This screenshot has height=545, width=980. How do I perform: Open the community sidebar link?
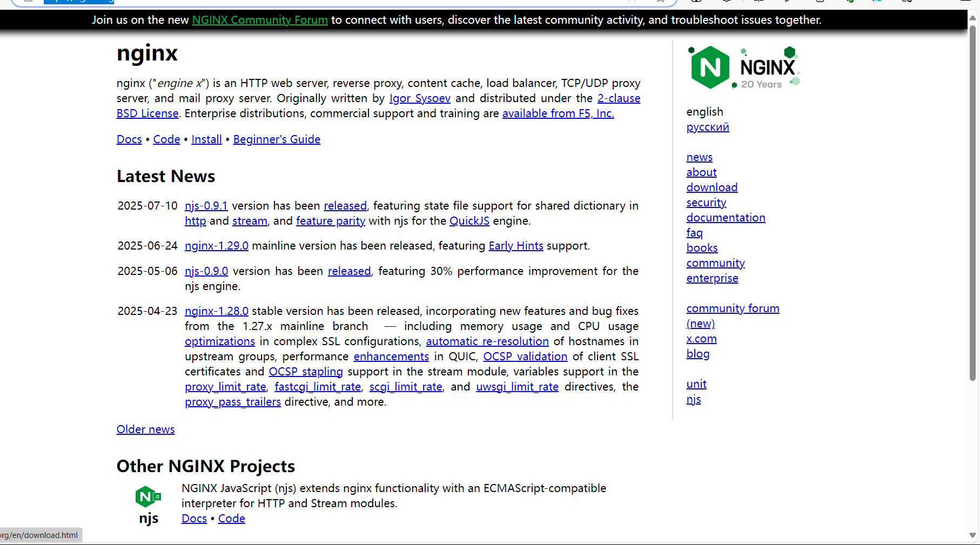coord(715,263)
